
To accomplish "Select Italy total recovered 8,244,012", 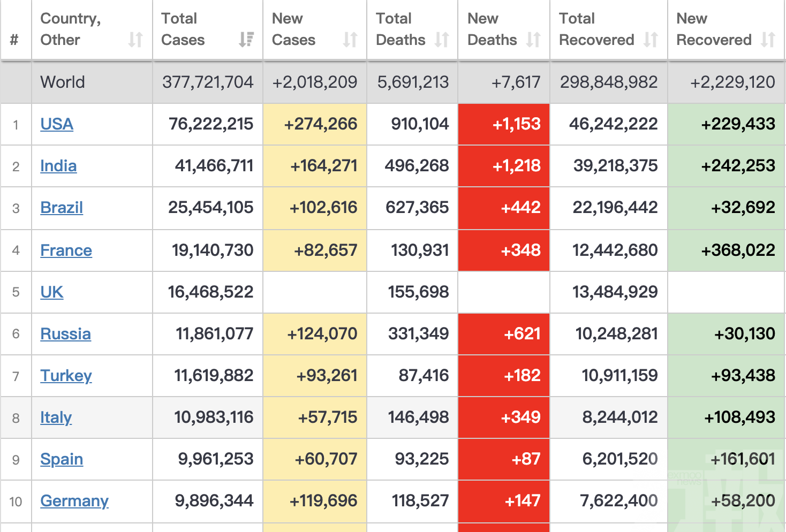I will pos(620,417).
